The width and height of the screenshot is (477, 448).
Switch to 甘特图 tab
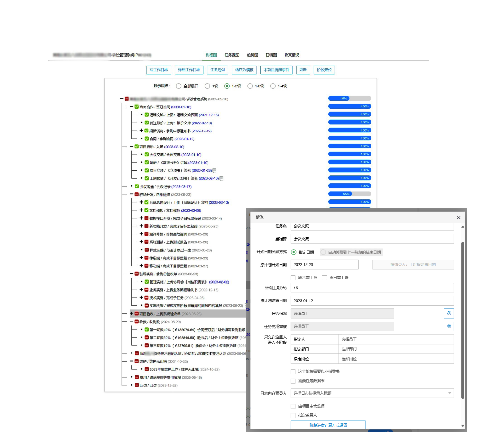271,55
